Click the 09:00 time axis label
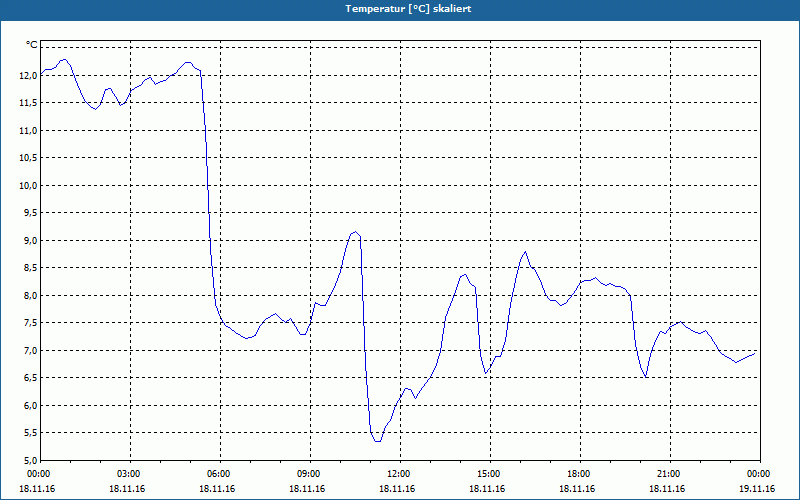Viewport: 800px width, 500px height. click(x=308, y=474)
